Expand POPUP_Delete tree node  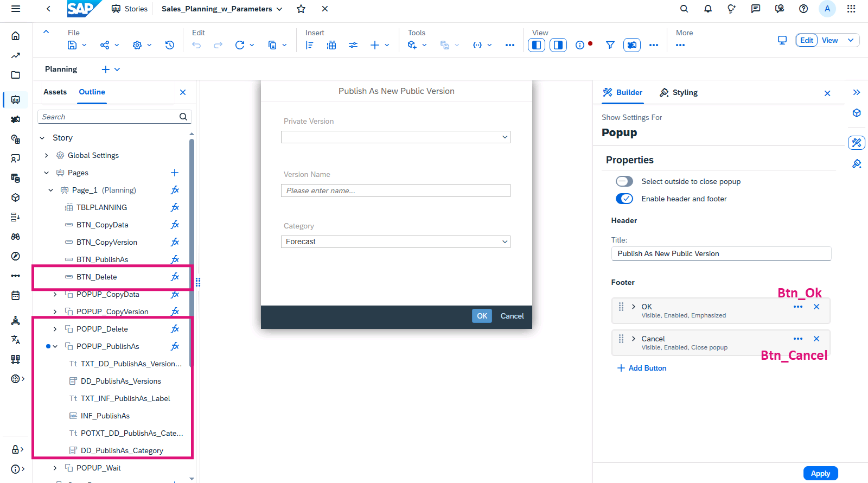(x=55, y=329)
